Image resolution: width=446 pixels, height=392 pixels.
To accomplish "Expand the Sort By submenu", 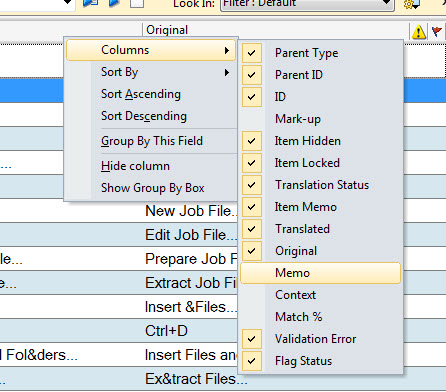I will (151, 72).
